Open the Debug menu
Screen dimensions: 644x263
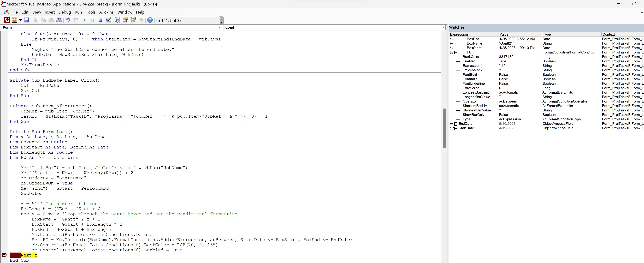pos(64,12)
